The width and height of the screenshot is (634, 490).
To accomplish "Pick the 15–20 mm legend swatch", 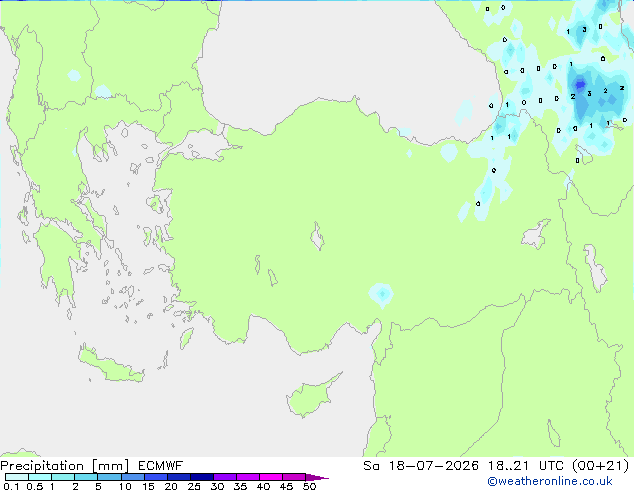I will [x=155, y=477].
